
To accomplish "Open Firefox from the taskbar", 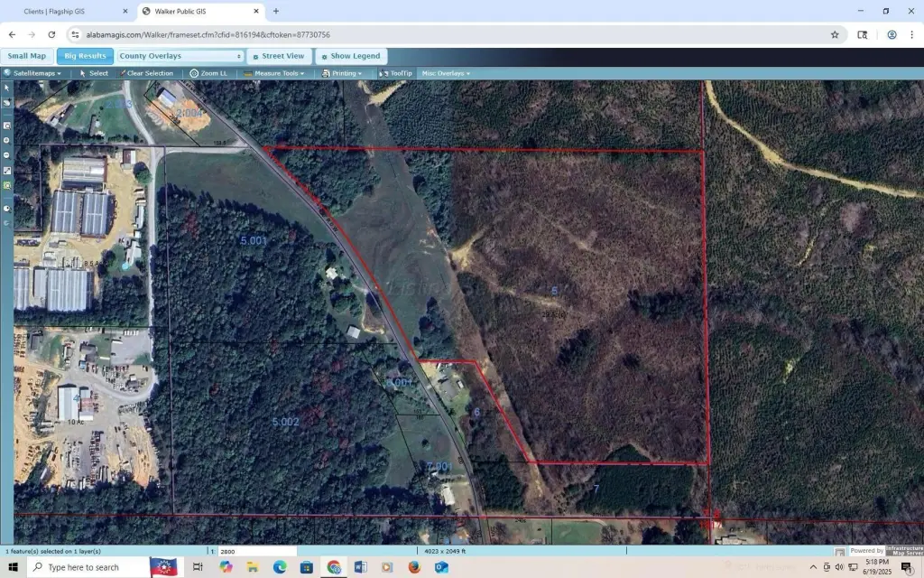I will (414, 567).
